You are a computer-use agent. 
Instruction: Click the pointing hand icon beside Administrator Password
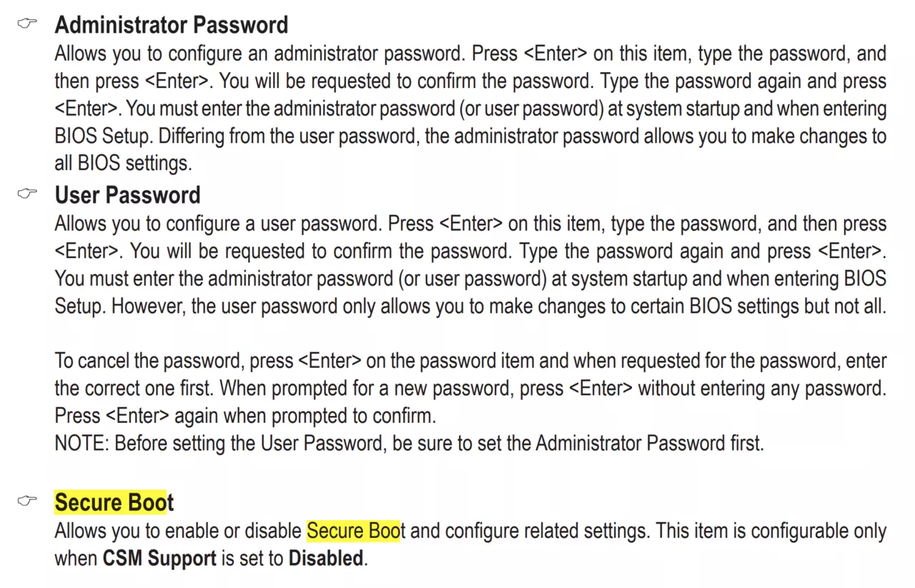click(27, 24)
